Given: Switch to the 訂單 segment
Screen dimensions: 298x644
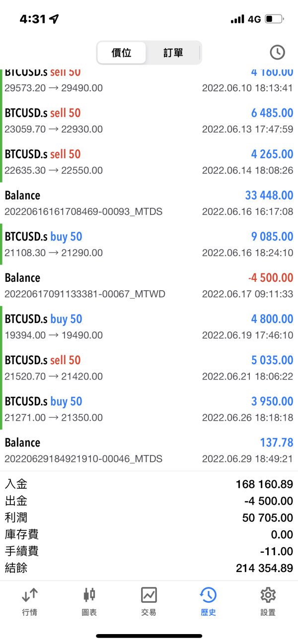Looking at the screenshot, I should (x=173, y=53).
